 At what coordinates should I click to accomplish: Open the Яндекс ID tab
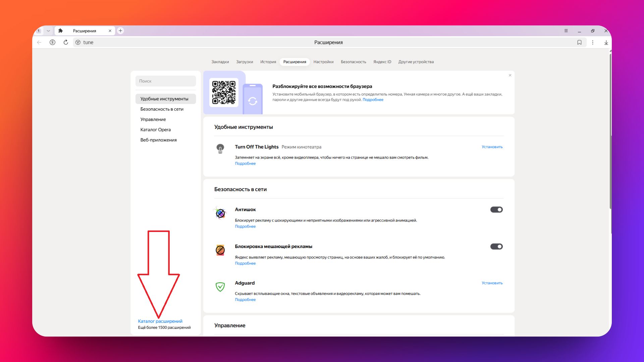(x=382, y=62)
